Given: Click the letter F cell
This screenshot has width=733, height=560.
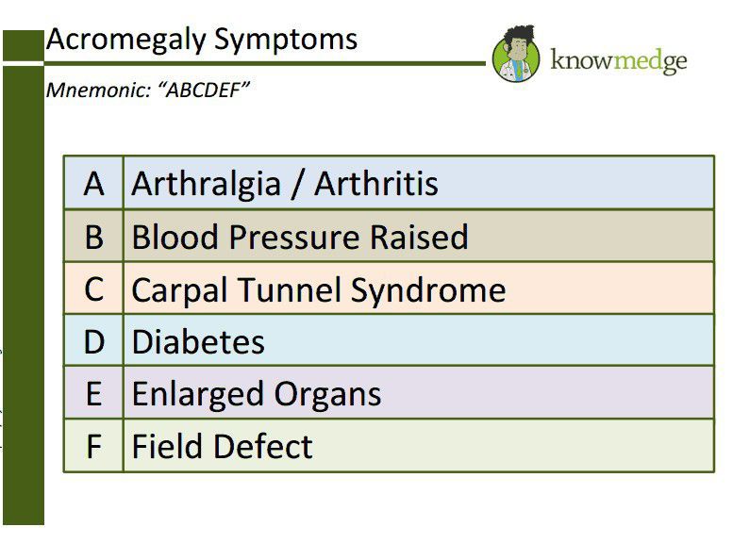Looking at the screenshot, I should (x=93, y=446).
